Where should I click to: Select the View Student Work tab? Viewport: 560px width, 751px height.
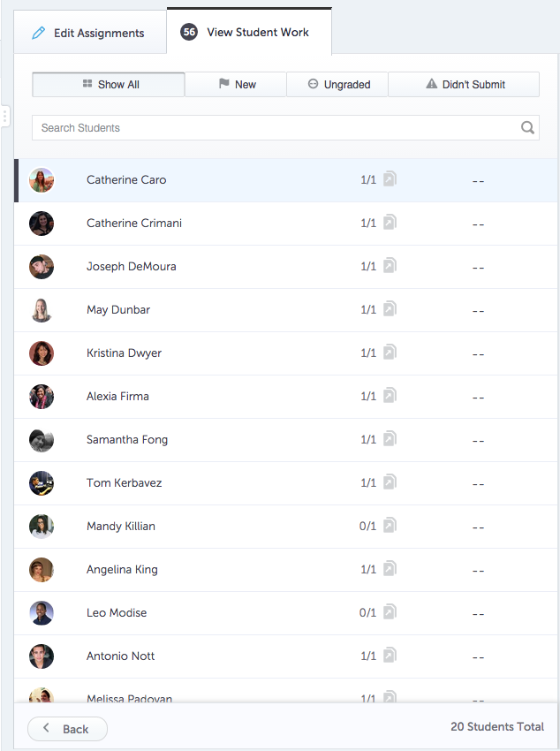pos(248,33)
